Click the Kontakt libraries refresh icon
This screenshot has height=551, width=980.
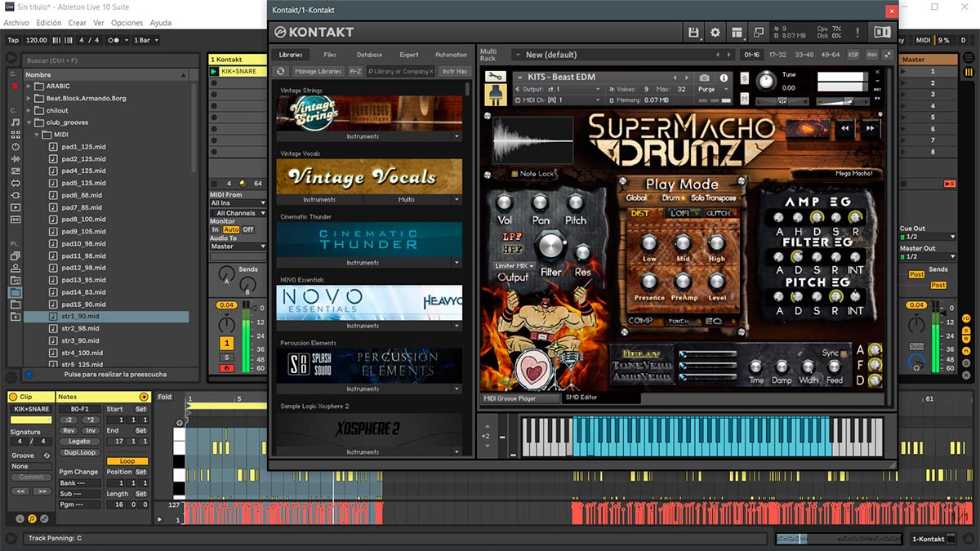[282, 72]
